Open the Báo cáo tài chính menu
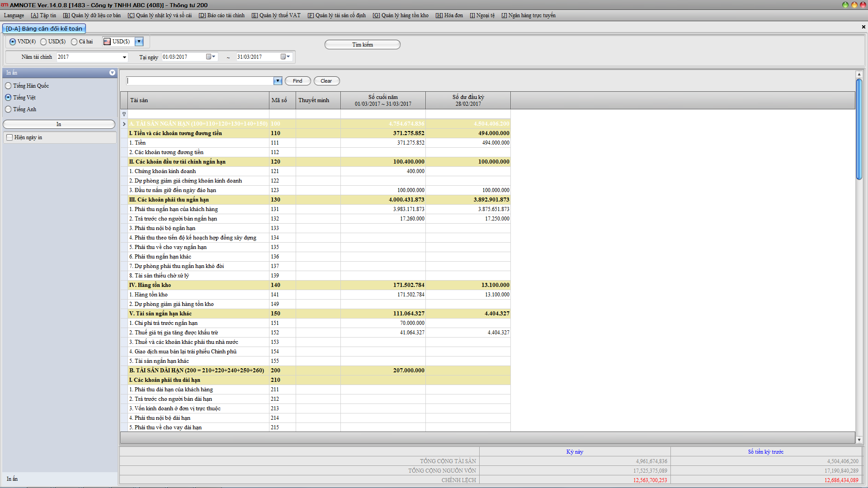The width and height of the screenshot is (868, 488). click(222, 15)
